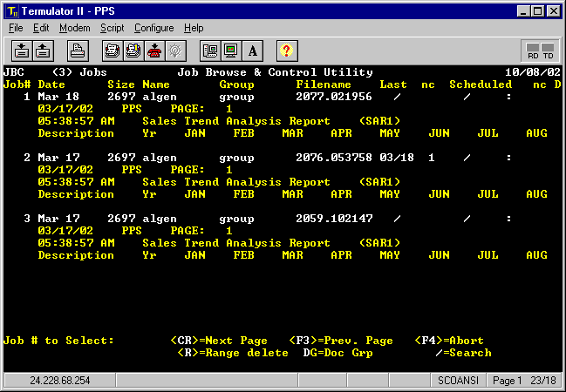Click the last-run date "03/18" of job 2
Image resolution: width=566 pixels, height=392 pixels.
click(x=397, y=158)
